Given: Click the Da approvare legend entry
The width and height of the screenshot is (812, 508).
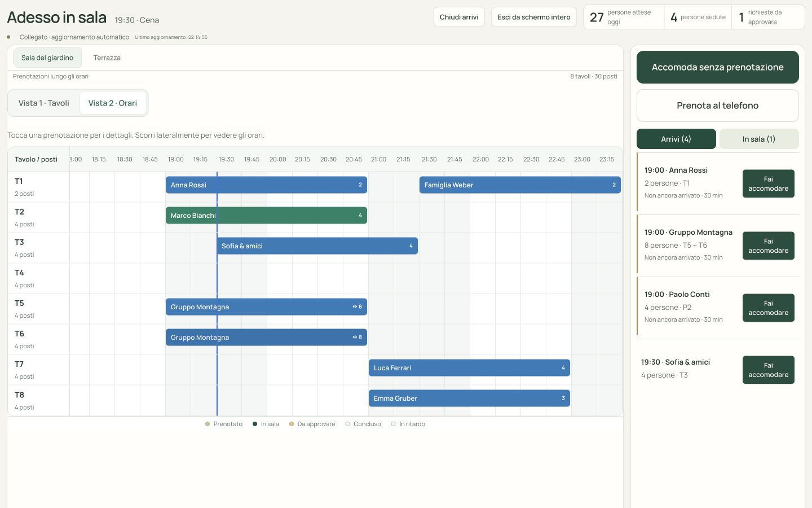Looking at the screenshot, I should click(312, 424).
